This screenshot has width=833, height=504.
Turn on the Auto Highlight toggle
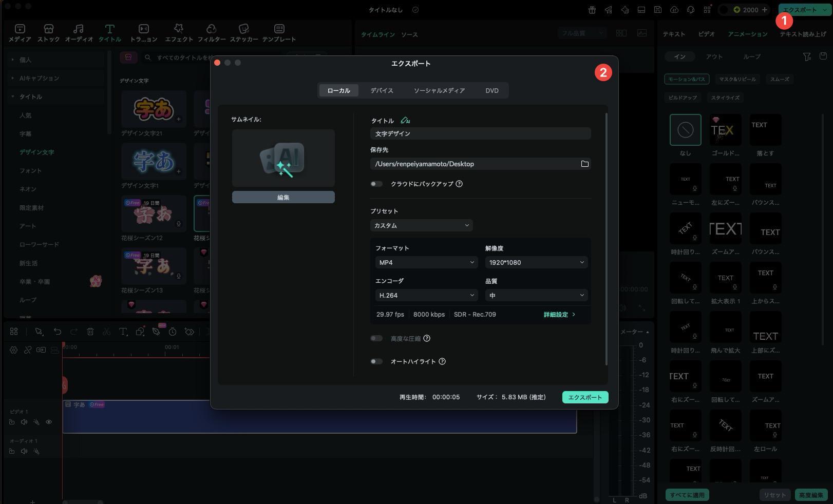tap(376, 361)
